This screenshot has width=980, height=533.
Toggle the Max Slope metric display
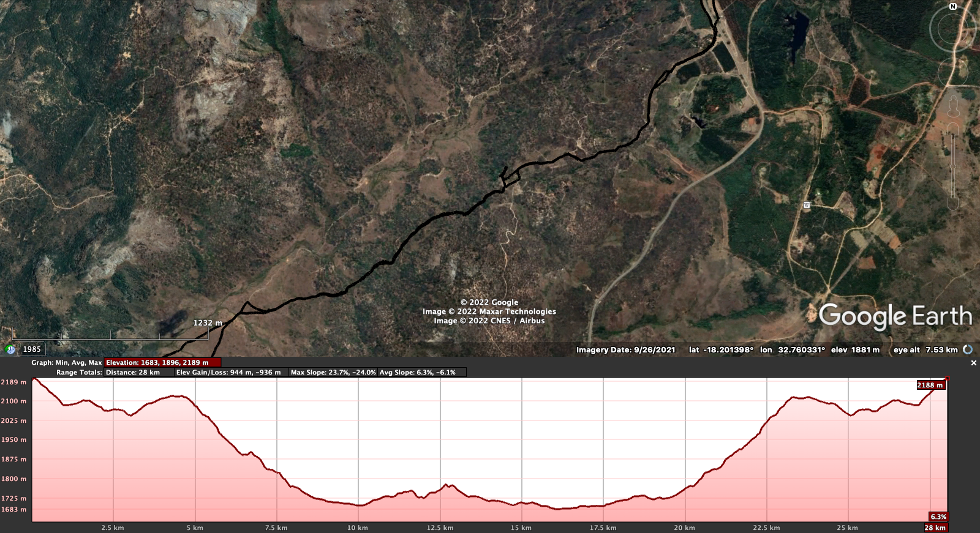pos(333,372)
